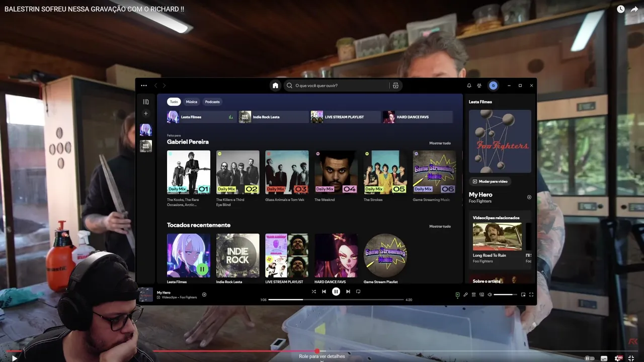Screen dimensions: 644x362
Task: Open the play queue icon
Action: point(473,295)
